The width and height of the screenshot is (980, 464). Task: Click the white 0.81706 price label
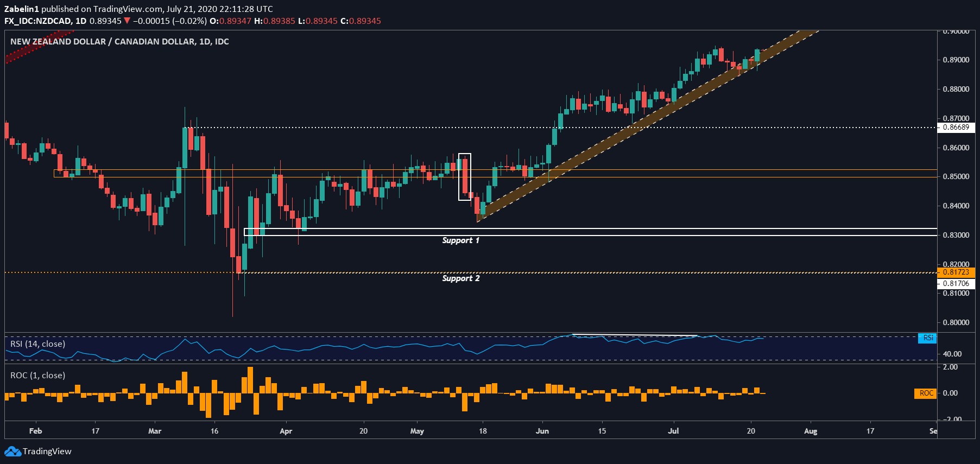click(x=956, y=283)
